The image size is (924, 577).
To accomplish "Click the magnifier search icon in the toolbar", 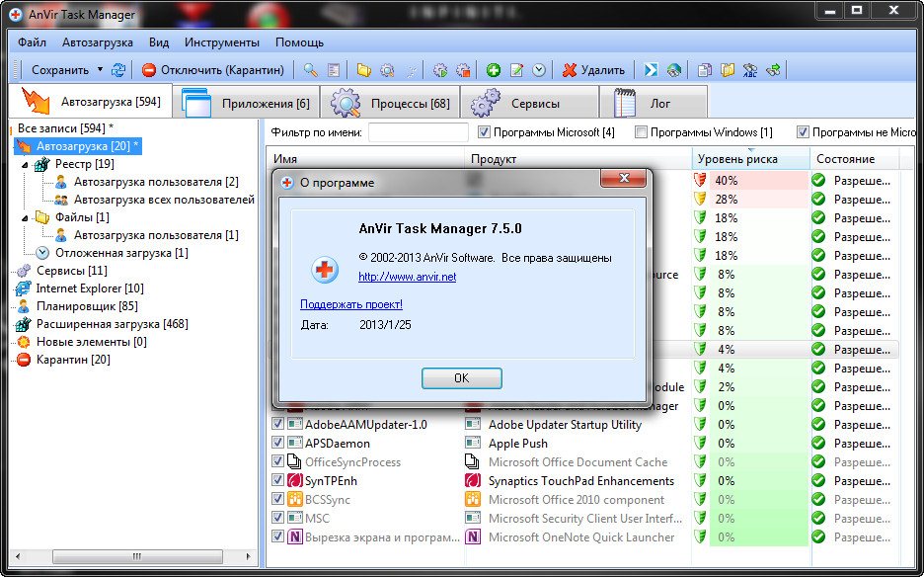I will (x=311, y=70).
